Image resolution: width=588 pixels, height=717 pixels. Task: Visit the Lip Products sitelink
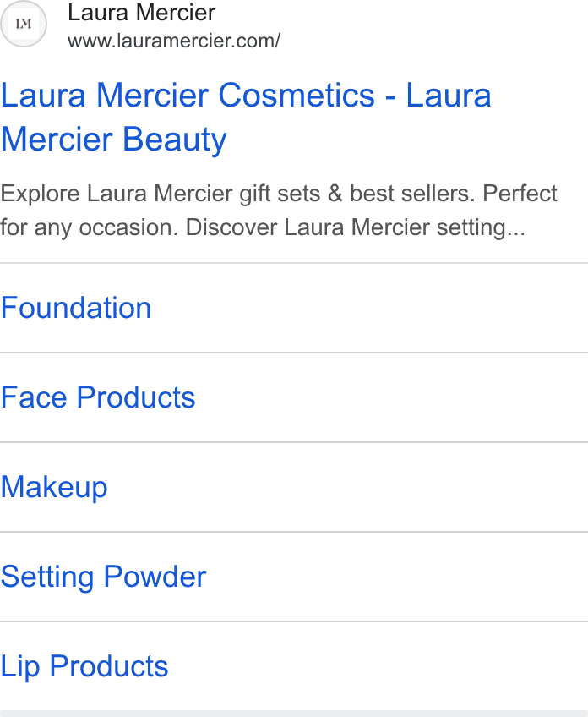(x=294, y=666)
